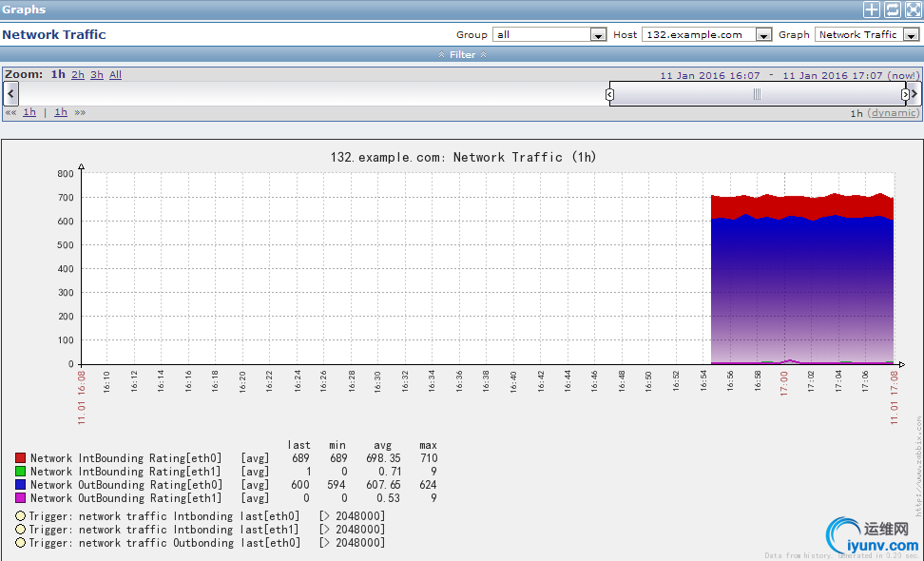Click the left handle of the time slider

610,94
